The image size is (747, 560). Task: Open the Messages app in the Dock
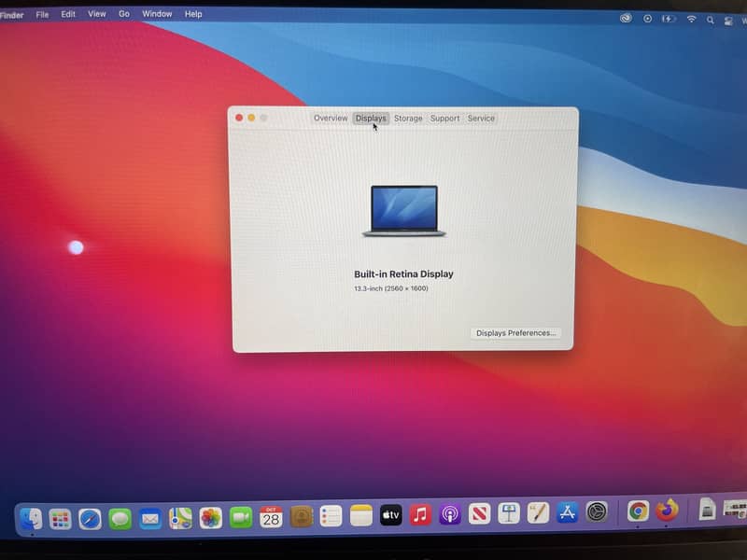click(x=120, y=519)
